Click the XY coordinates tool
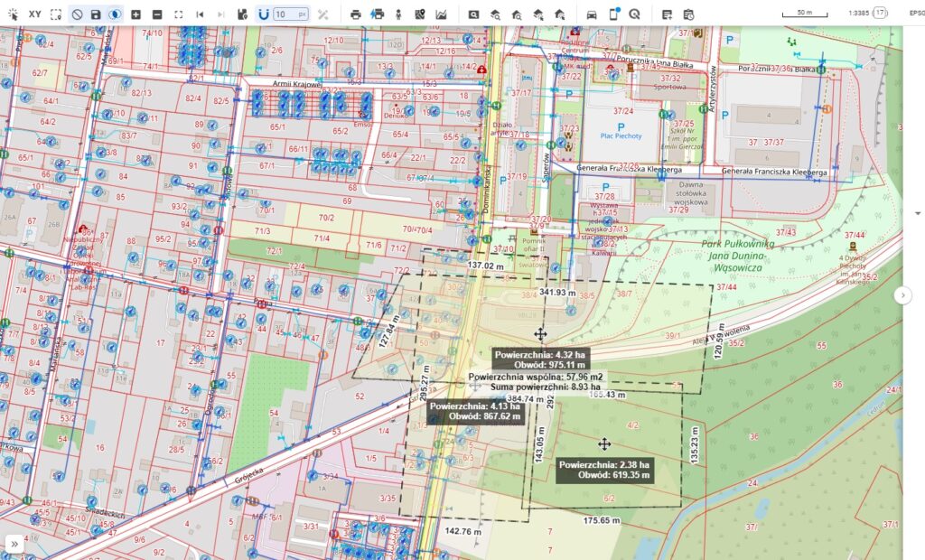This screenshot has width=925, height=560. [34, 14]
